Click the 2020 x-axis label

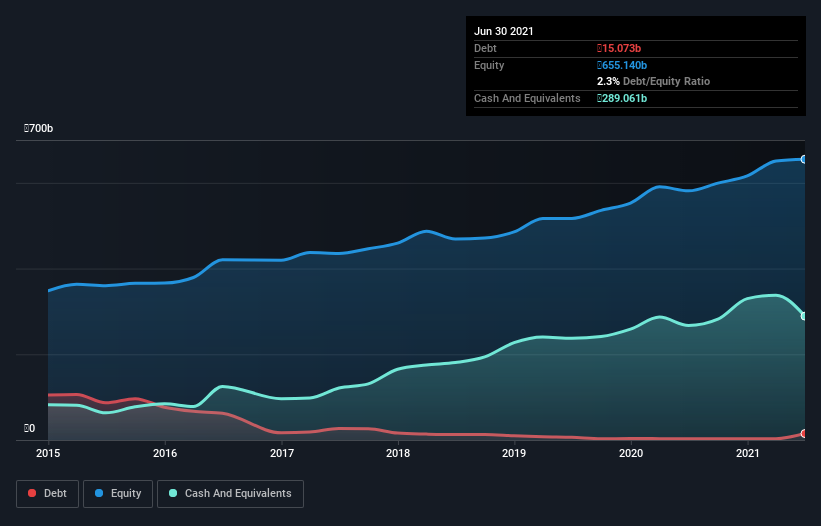point(631,453)
